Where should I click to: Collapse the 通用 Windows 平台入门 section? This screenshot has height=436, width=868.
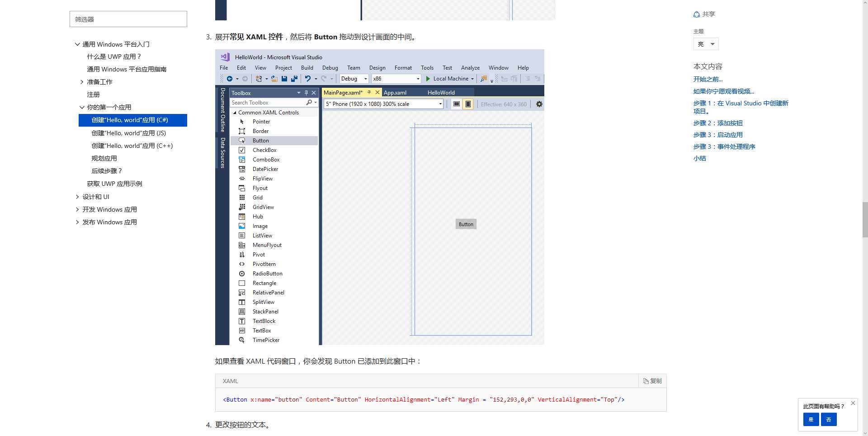pos(77,44)
